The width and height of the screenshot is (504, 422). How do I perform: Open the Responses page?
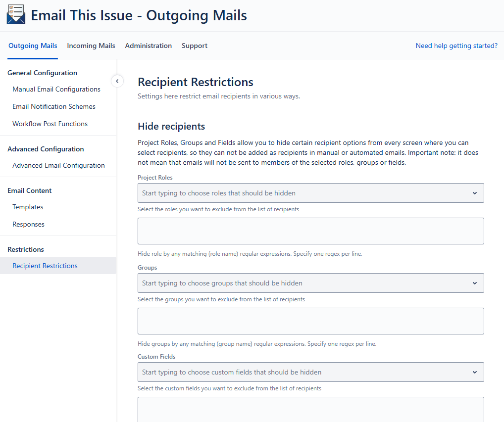(x=28, y=224)
